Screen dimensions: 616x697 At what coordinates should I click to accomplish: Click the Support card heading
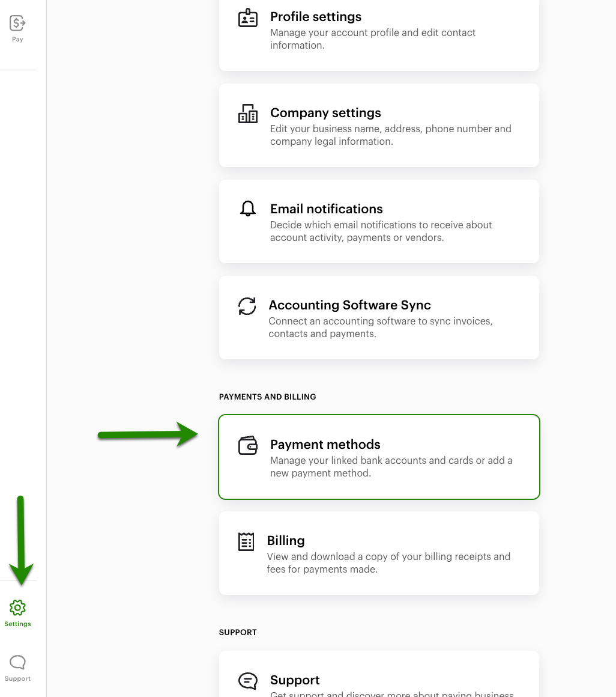point(295,680)
